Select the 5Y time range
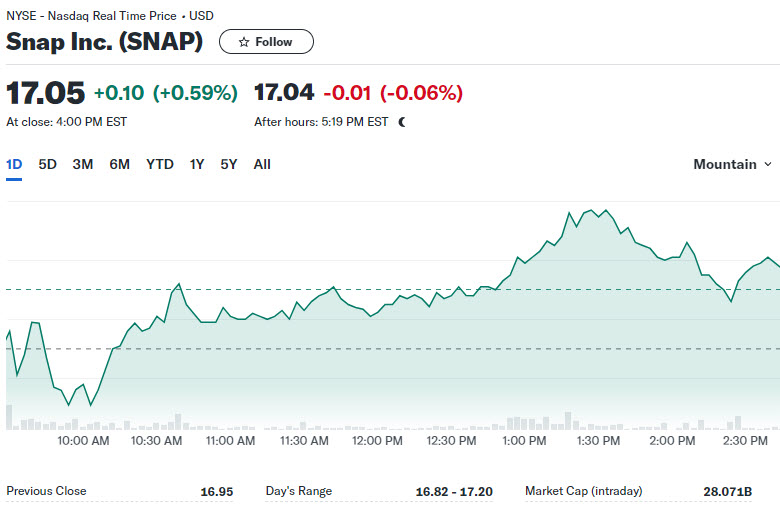 (x=229, y=164)
